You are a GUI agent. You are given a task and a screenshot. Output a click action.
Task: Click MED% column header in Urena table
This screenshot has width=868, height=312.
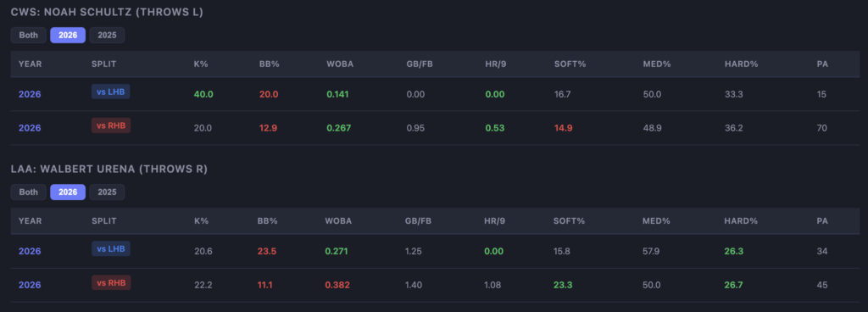[x=656, y=220]
